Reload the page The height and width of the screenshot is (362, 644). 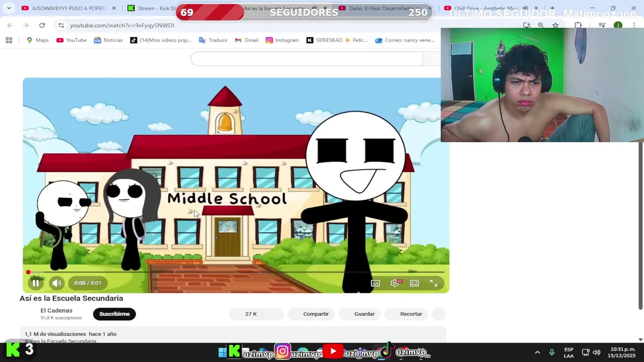[x=42, y=25]
